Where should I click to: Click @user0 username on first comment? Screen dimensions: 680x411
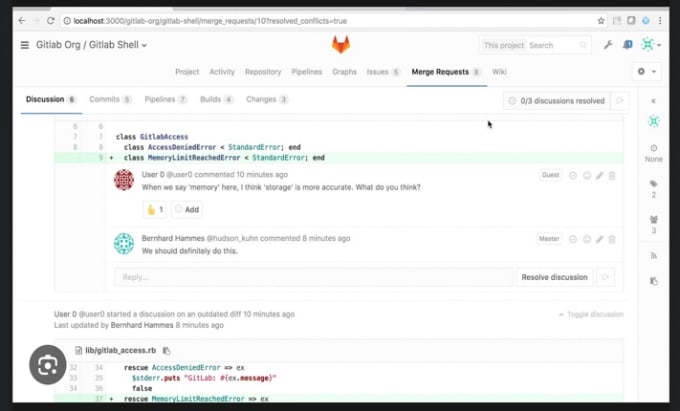click(179, 175)
